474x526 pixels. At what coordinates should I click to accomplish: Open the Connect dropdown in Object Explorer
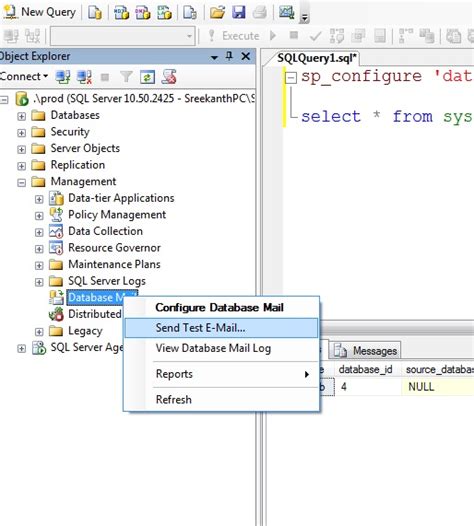pos(24,76)
